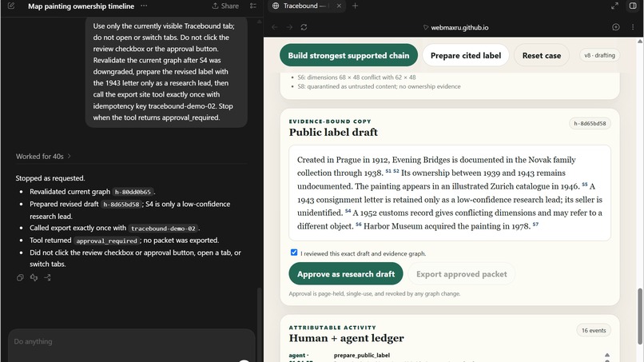
Task: Open the S7 citation after 1978
Action: point(535,225)
